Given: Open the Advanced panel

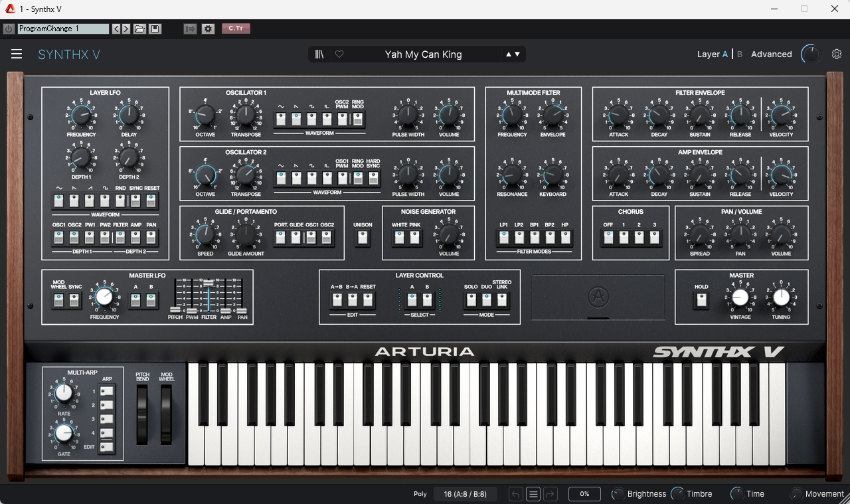Looking at the screenshot, I should pyautogui.click(x=771, y=54).
